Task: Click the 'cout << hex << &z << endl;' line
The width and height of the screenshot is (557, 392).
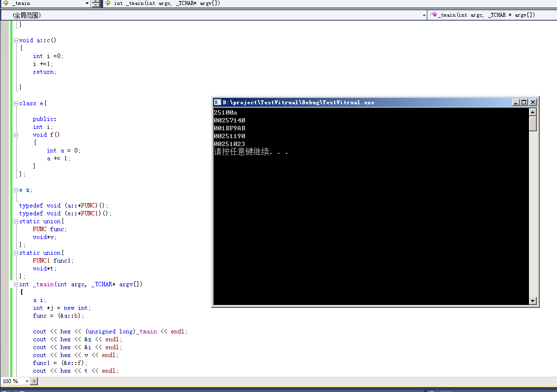Action: 77,339
